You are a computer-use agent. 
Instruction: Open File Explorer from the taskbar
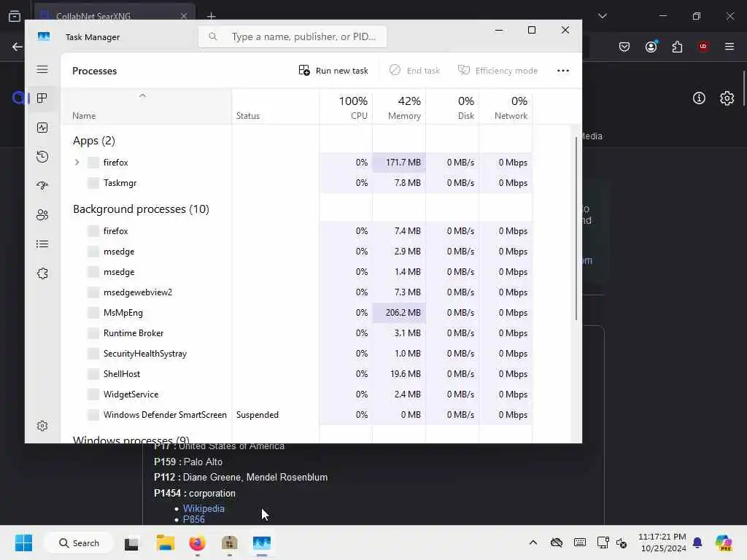tap(166, 542)
